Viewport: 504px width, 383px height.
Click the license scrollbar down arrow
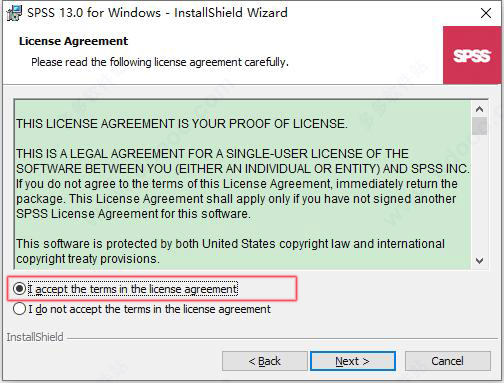(479, 260)
